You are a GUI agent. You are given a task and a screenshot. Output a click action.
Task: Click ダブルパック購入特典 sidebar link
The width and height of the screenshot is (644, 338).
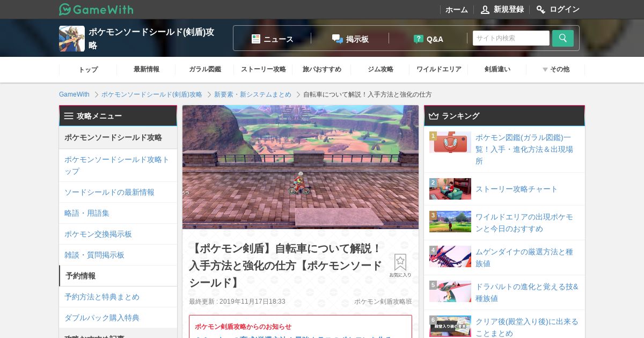pyautogui.click(x=118, y=318)
